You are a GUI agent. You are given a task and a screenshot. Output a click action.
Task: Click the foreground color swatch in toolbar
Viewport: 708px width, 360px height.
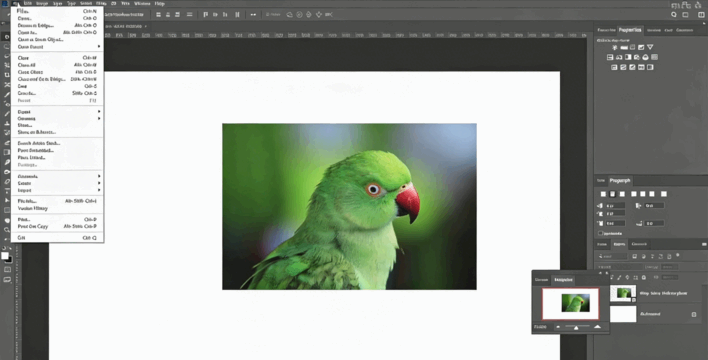pos(5,256)
